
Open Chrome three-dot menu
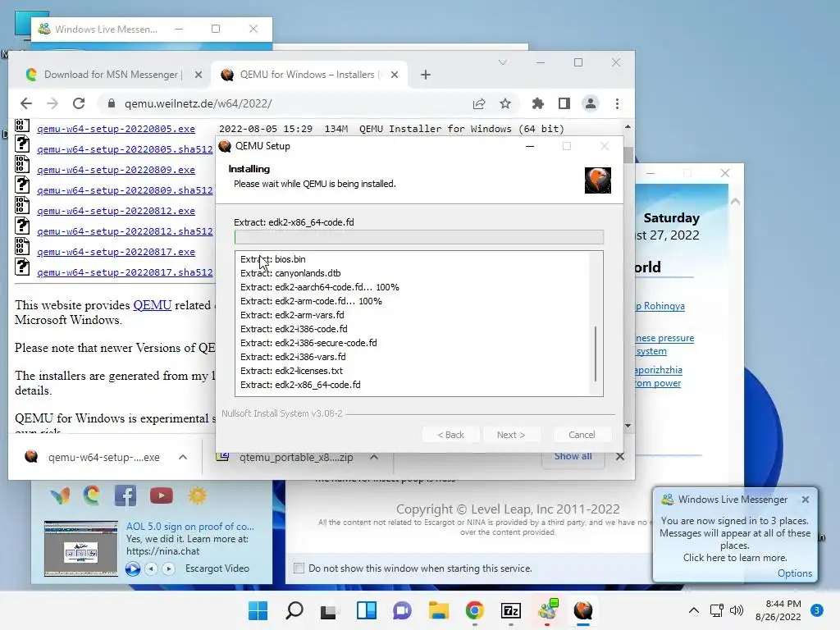point(617,103)
